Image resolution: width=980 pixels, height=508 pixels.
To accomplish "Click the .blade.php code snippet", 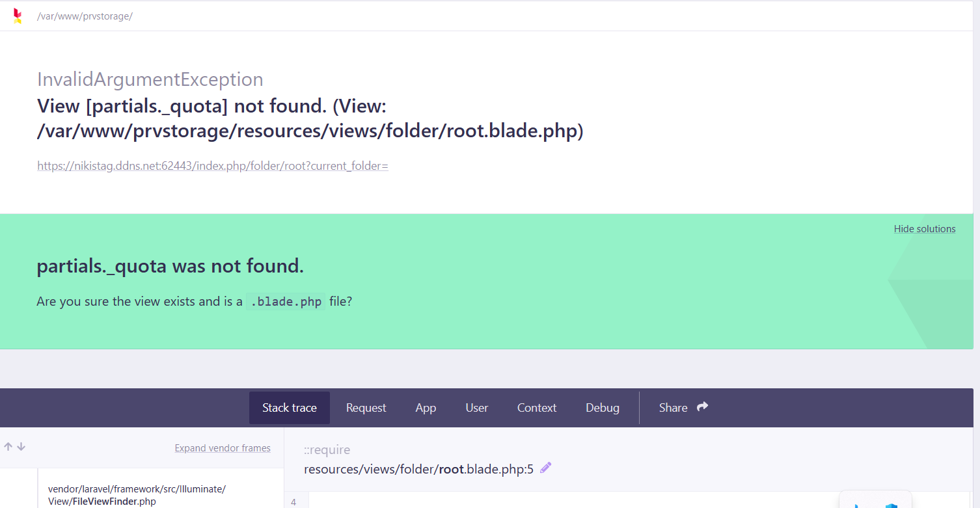I will pos(286,302).
